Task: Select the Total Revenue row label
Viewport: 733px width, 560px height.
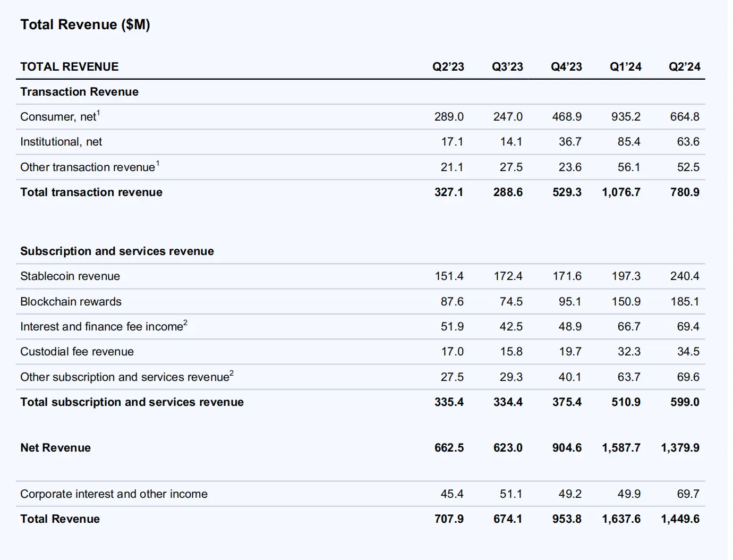Action: tap(59, 519)
